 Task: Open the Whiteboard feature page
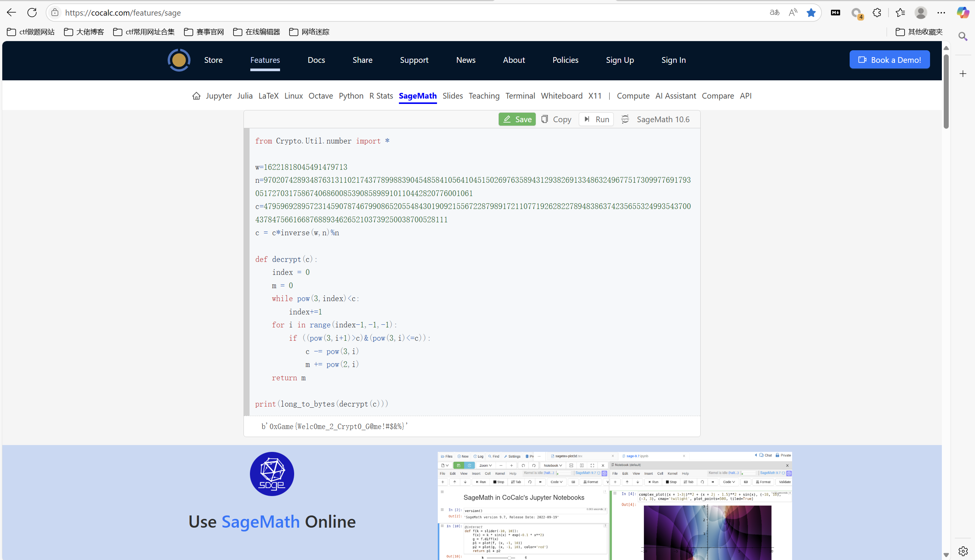561,96
